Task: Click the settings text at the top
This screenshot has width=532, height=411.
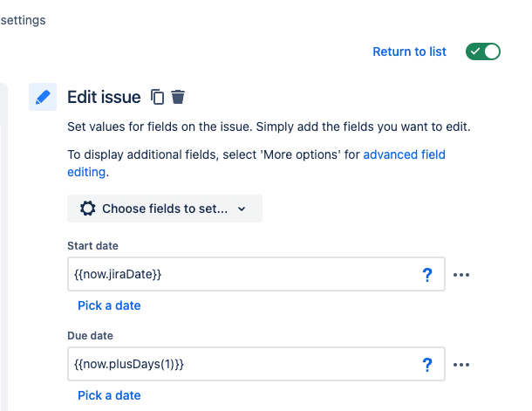Action: pos(24,19)
